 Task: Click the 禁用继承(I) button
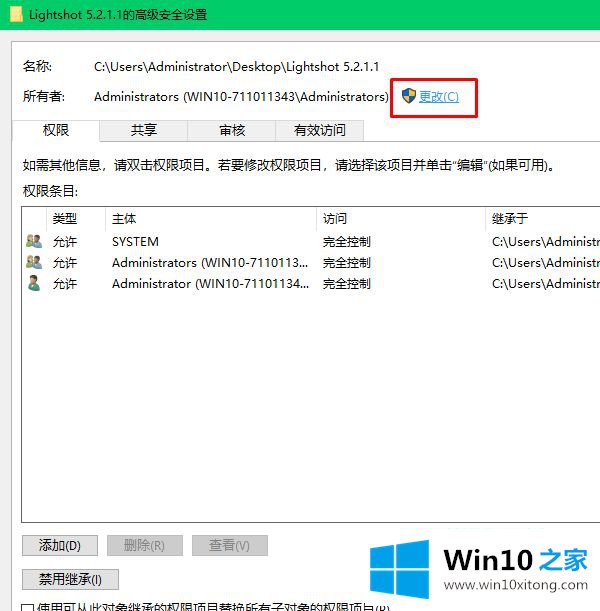click(70, 579)
